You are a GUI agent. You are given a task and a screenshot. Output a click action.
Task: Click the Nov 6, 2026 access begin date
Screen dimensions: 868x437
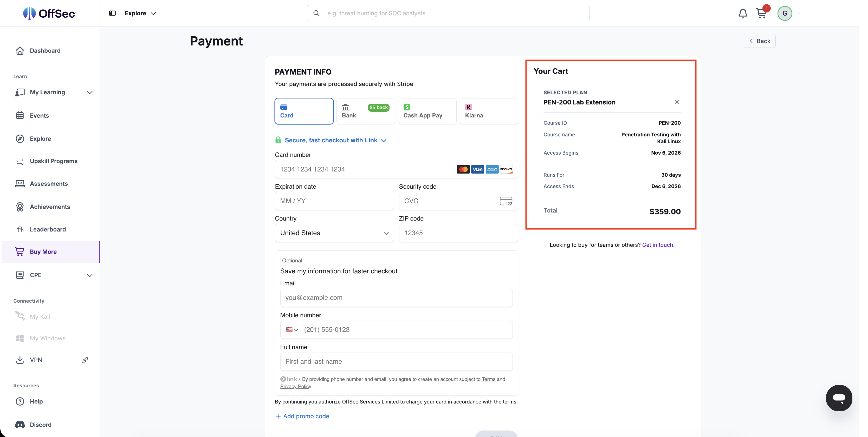point(666,153)
